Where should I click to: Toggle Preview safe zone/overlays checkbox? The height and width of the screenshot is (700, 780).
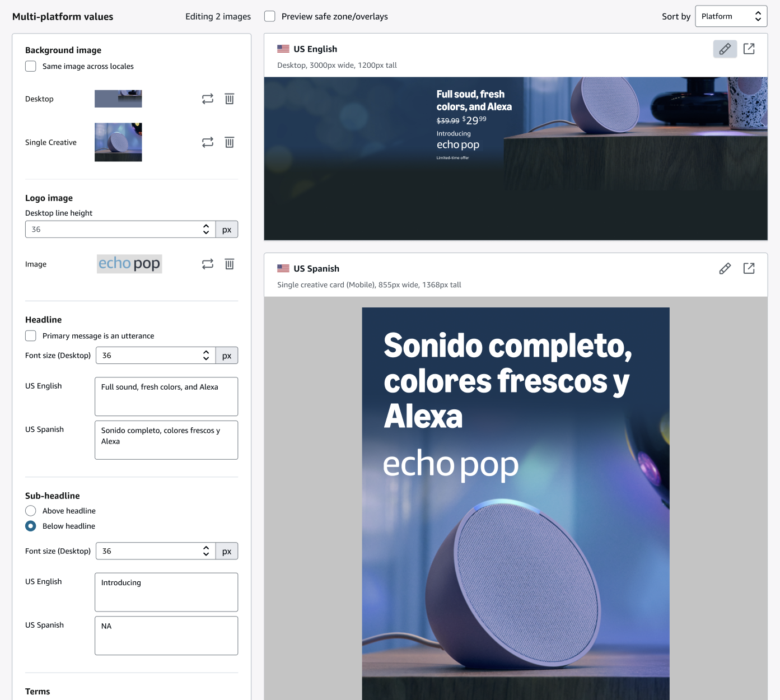tap(270, 16)
